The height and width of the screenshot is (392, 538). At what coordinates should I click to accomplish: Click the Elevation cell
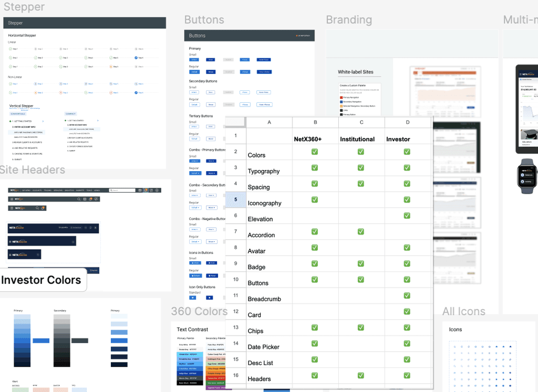(x=270, y=216)
